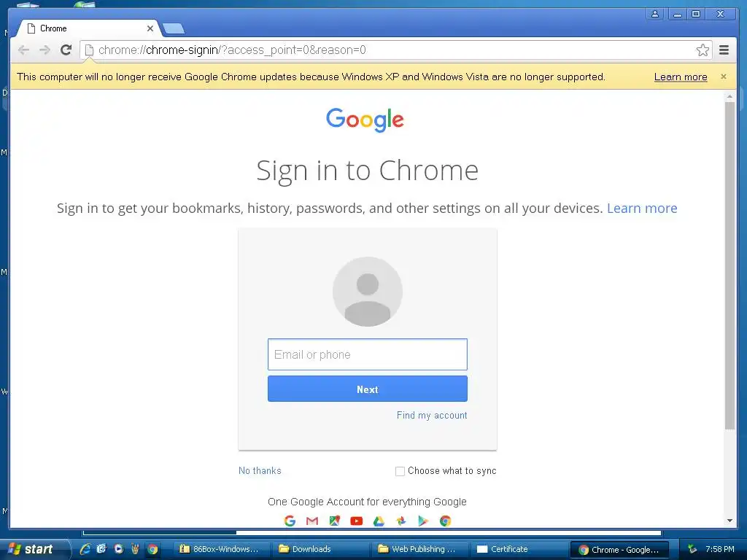Switch to Certificate taskbar item
This screenshot has width=747, height=560.
pyautogui.click(x=518, y=549)
